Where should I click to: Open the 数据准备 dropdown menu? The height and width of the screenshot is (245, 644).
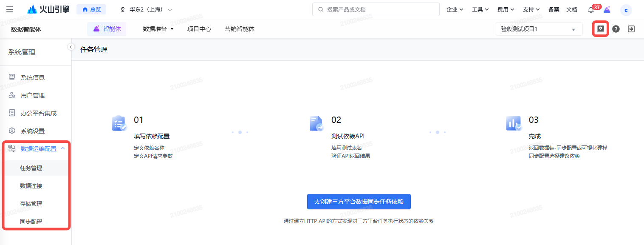tap(158, 29)
